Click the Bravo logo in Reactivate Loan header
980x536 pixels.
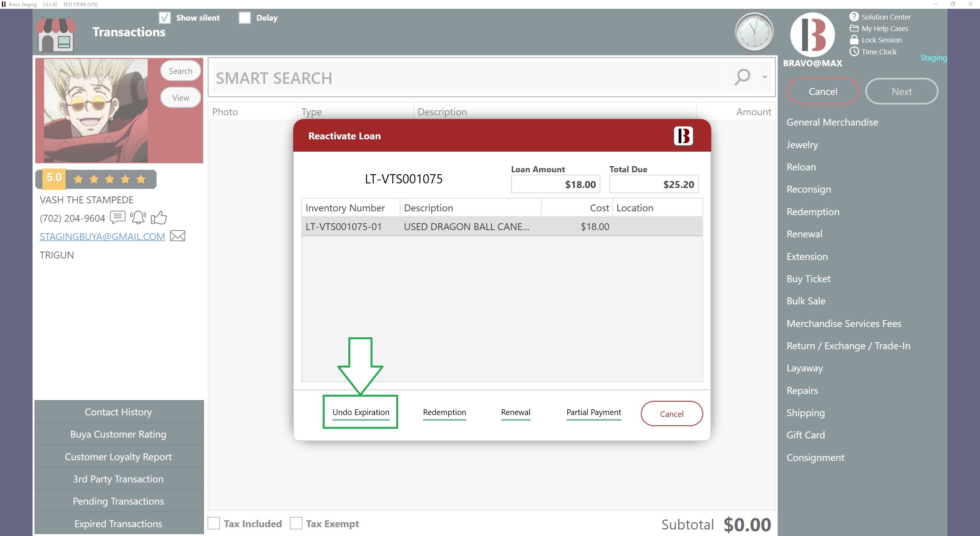click(x=683, y=136)
